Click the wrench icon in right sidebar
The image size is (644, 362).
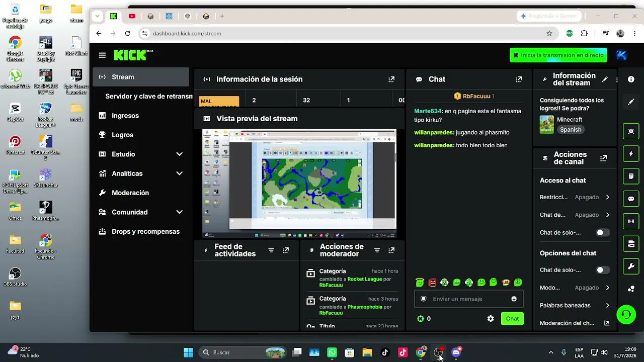(631, 266)
